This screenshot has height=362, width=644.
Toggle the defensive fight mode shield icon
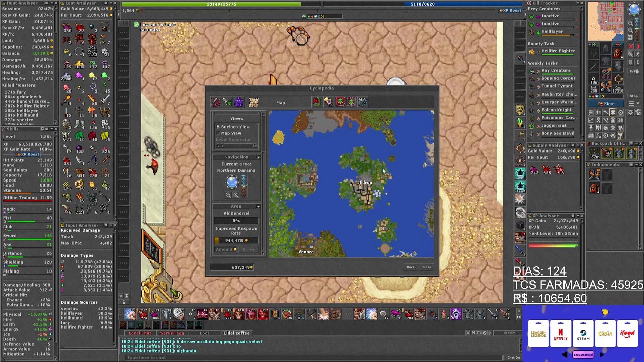(x=630, y=62)
